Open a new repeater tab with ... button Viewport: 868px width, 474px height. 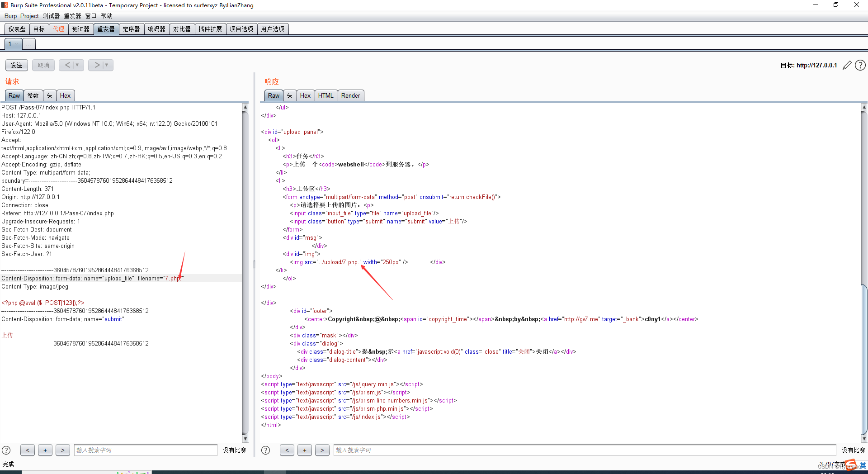pyautogui.click(x=28, y=44)
